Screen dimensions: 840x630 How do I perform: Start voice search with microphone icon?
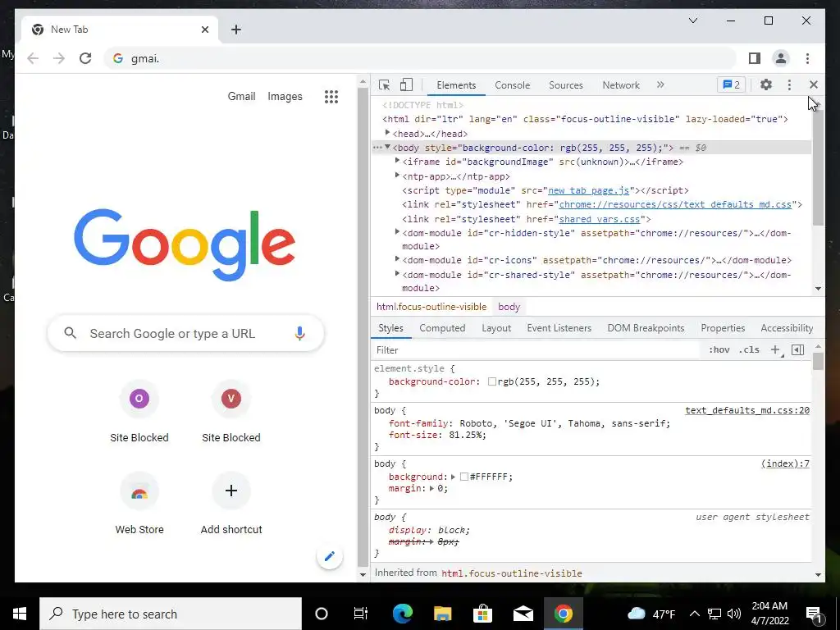299,333
